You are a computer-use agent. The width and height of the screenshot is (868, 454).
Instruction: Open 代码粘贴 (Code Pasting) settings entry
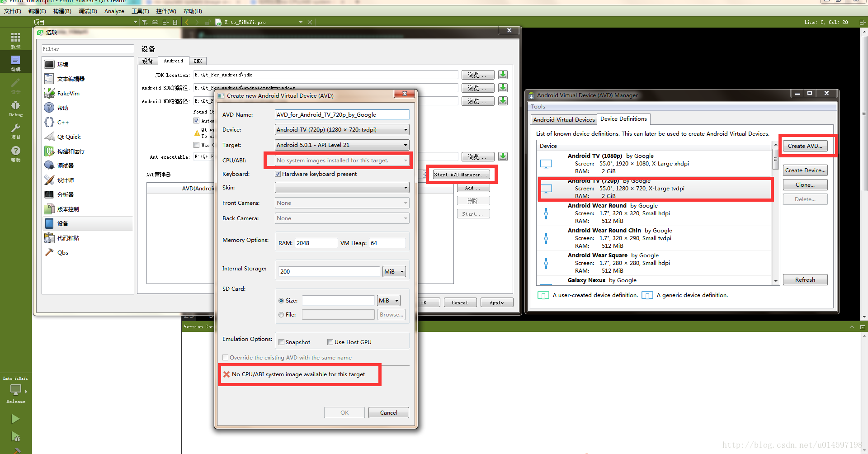(69, 238)
